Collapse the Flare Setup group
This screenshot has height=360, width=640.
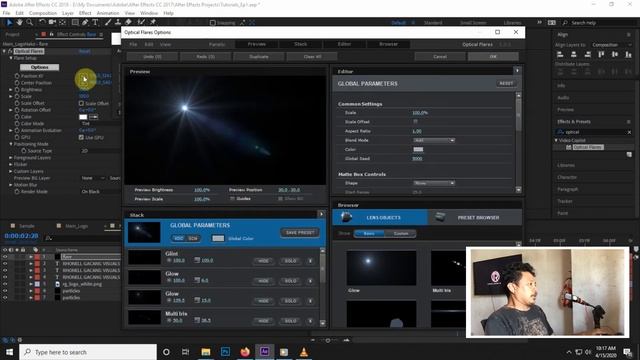point(11,58)
